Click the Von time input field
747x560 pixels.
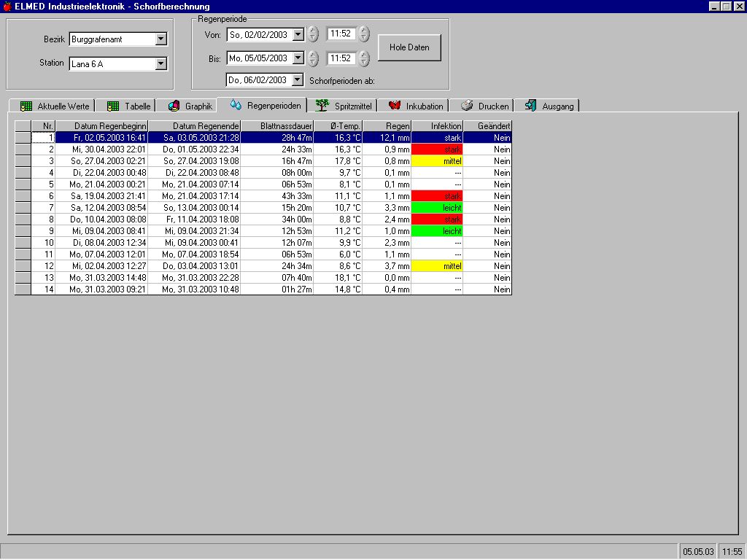point(340,34)
